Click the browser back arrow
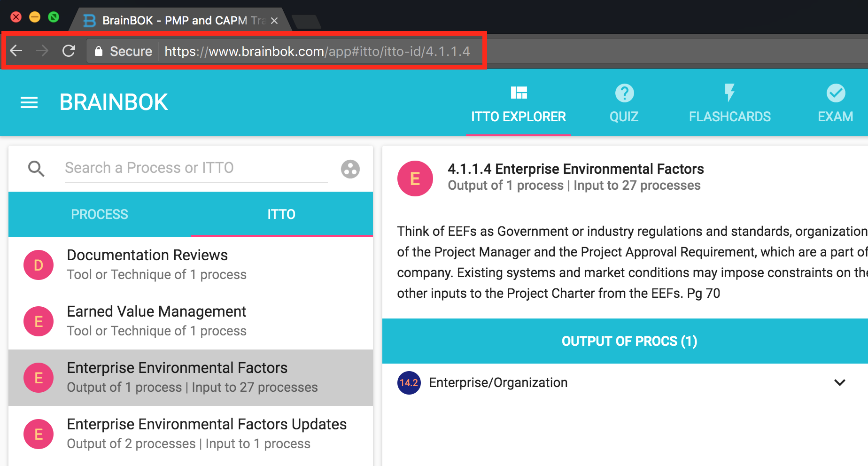The height and width of the screenshot is (466, 868). coord(16,51)
